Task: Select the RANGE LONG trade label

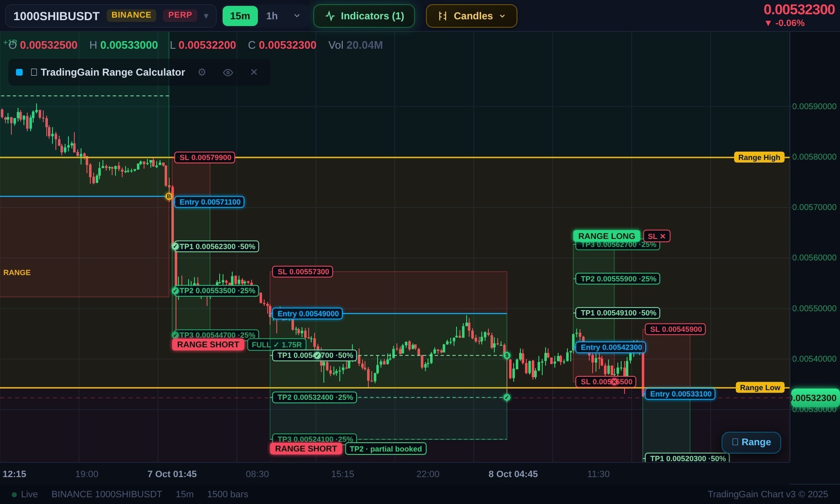Action: 606,236
